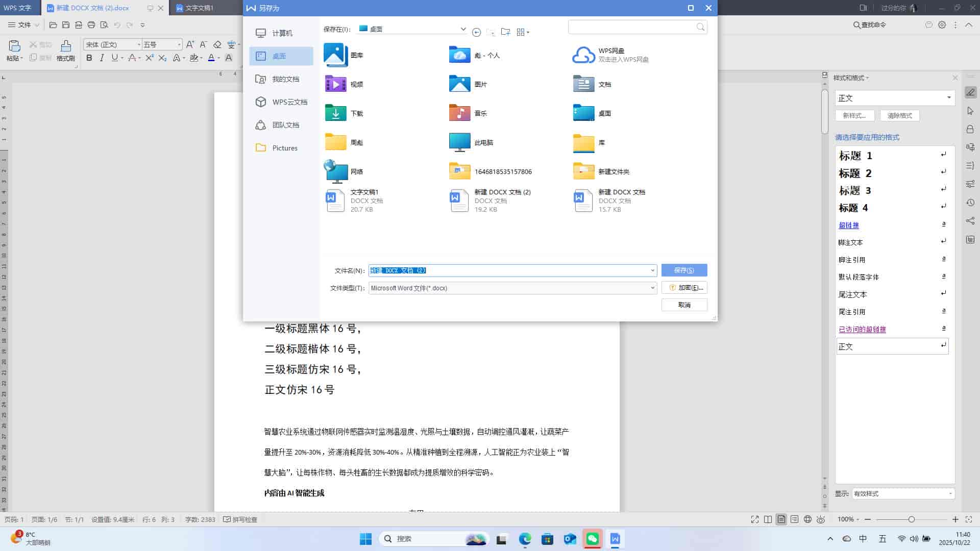Select WPS云文档 in Save As sidebar

click(281, 102)
